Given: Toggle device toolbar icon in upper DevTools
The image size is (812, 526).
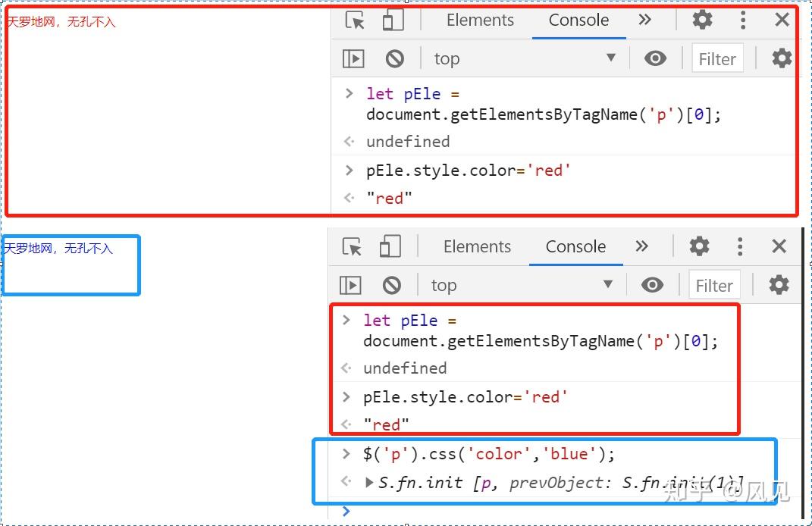Looking at the screenshot, I should pos(393,20).
